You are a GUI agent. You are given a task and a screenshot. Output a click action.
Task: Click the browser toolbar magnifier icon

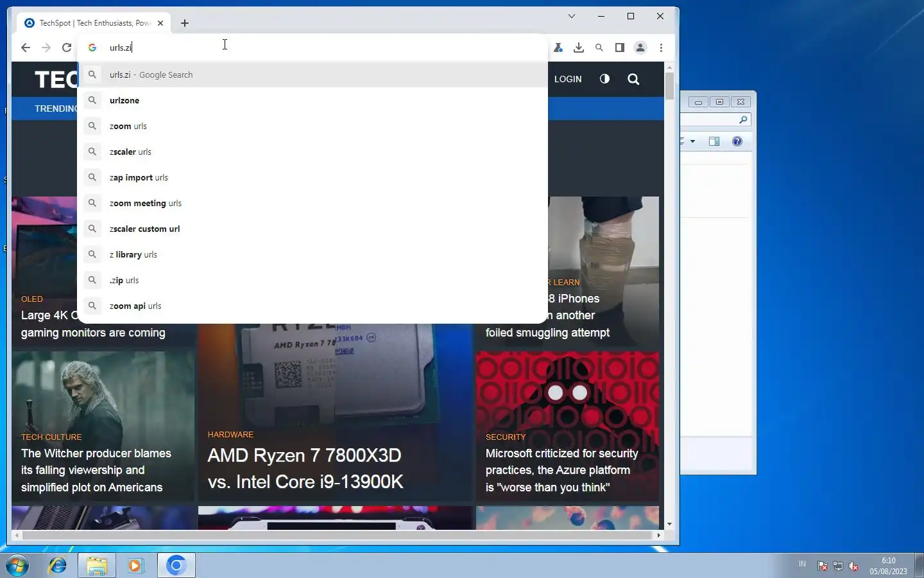pos(599,48)
